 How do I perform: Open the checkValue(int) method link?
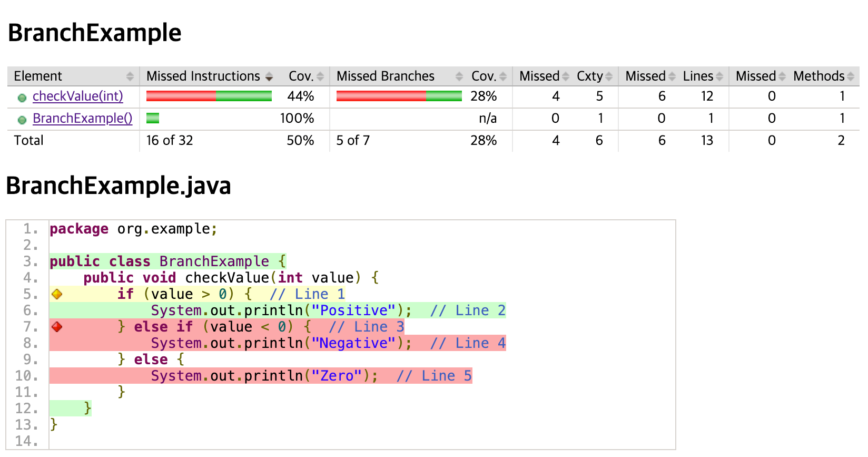(x=78, y=96)
